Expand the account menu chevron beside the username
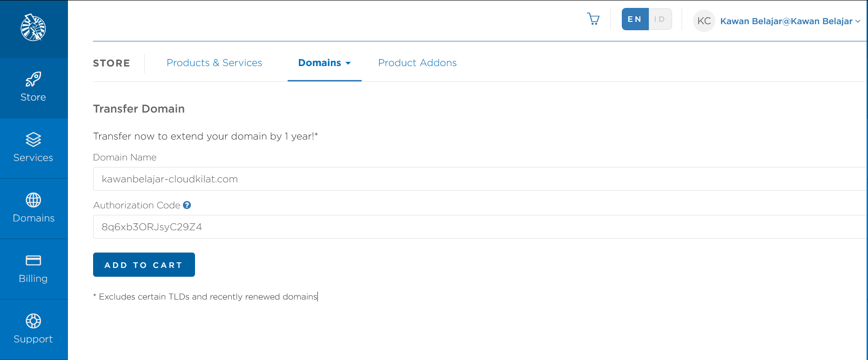Screen dimensions: 868x360 (x=858, y=21)
